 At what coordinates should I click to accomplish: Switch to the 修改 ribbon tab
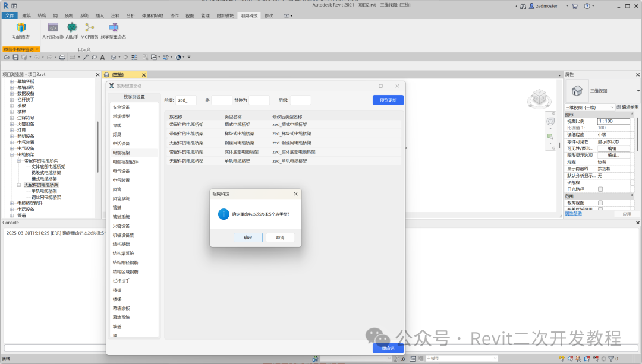coord(269,15)
